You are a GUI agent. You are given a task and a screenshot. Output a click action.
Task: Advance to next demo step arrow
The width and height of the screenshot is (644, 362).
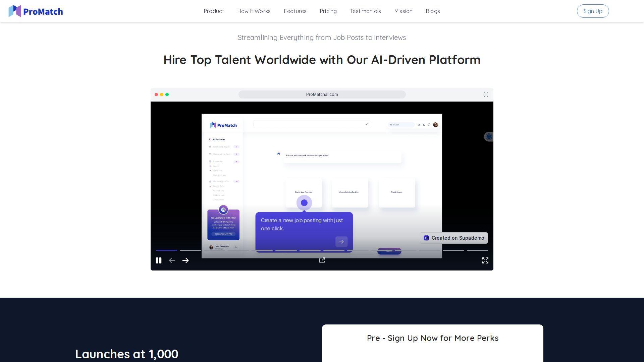(x=185, y=260)
